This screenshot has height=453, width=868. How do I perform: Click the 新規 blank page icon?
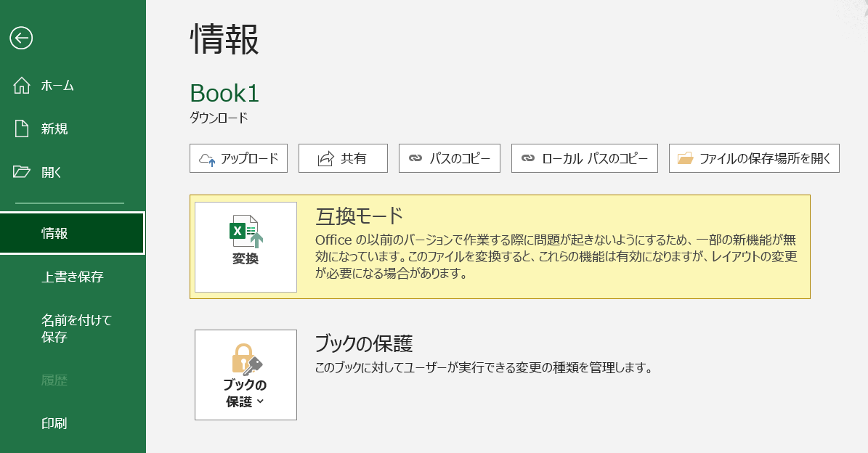(x=22, y=128)
